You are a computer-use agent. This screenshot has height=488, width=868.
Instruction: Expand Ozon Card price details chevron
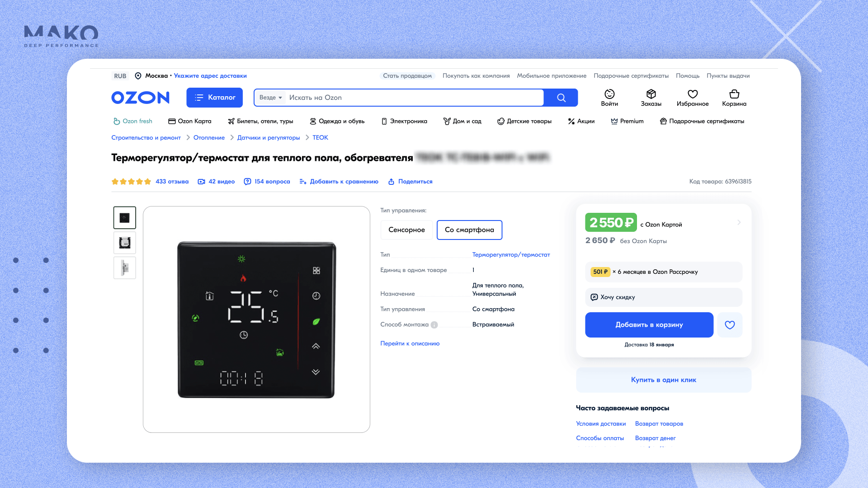tap(739, 222)
